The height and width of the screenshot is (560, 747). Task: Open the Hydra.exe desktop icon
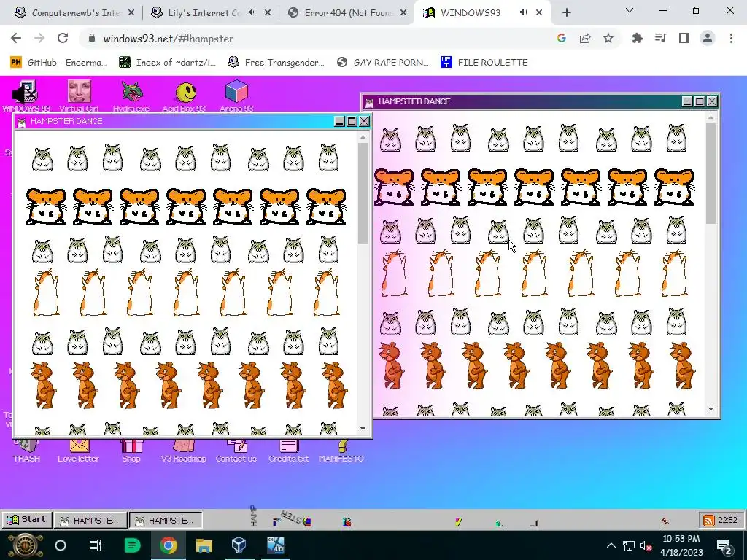point(131,96)
